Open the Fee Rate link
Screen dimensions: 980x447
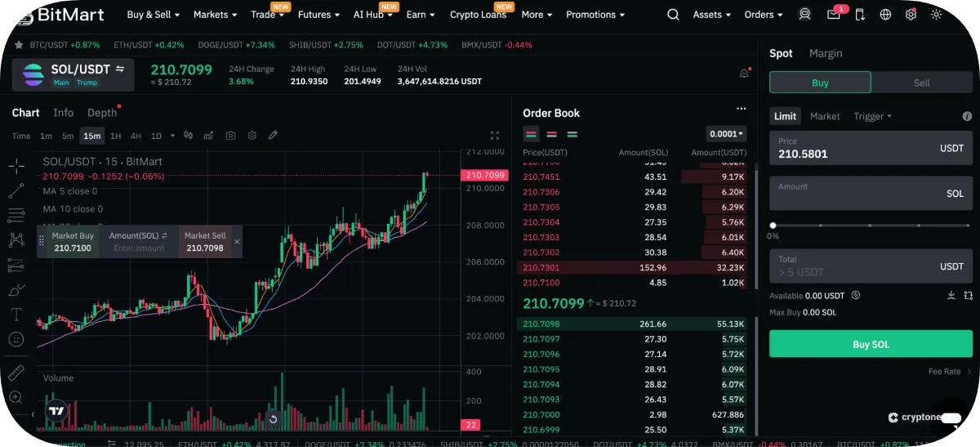950,371
